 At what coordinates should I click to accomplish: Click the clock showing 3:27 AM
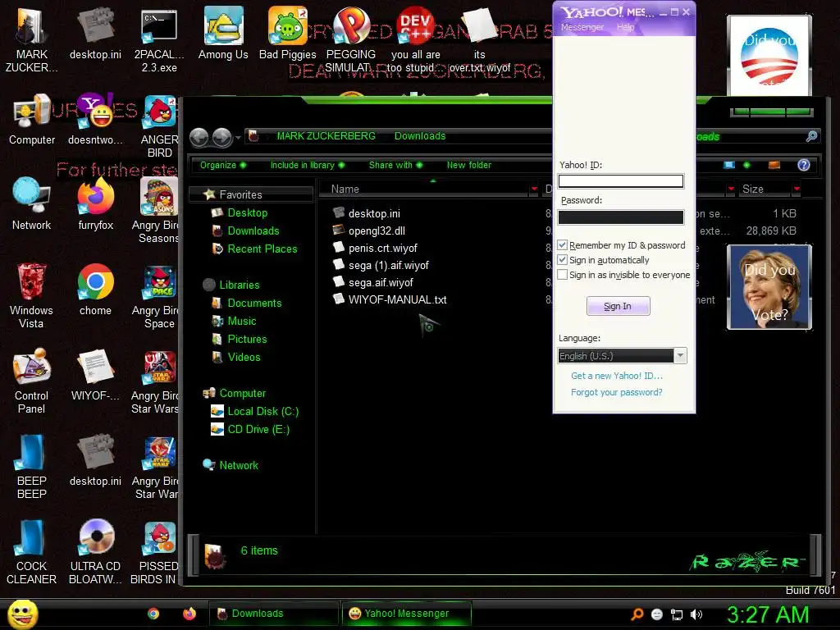(768, 614)
